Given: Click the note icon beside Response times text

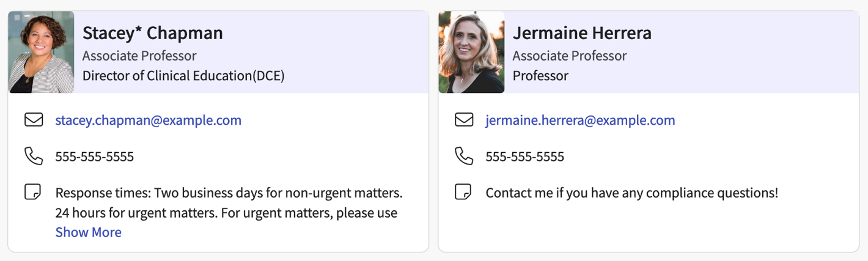Looking at the screenshot, I should 33,193.
